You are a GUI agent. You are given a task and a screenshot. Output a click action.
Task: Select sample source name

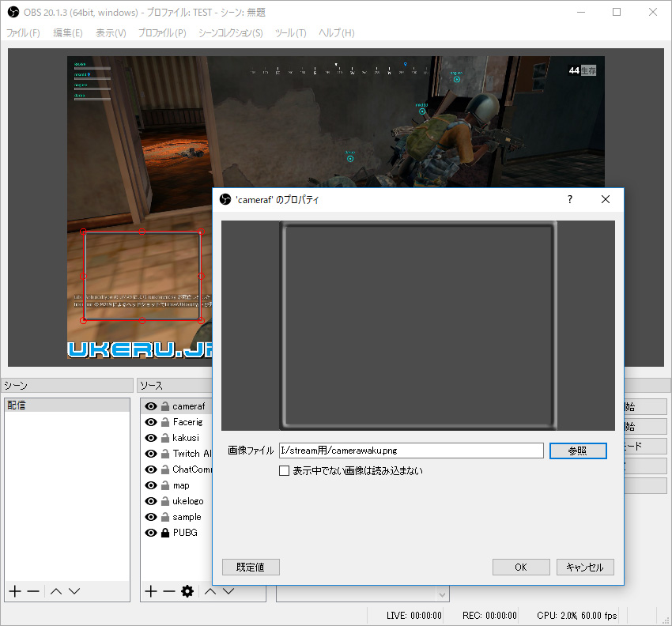[187, 517]
